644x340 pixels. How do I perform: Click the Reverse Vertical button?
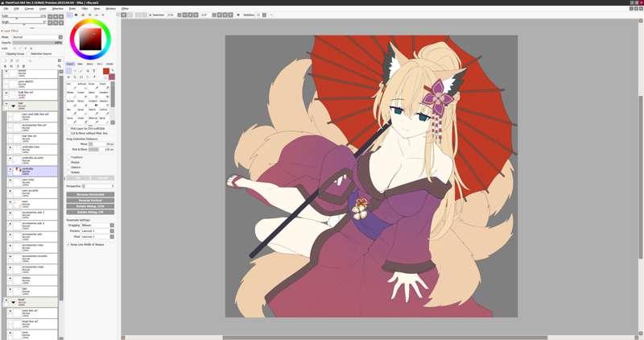90,201
